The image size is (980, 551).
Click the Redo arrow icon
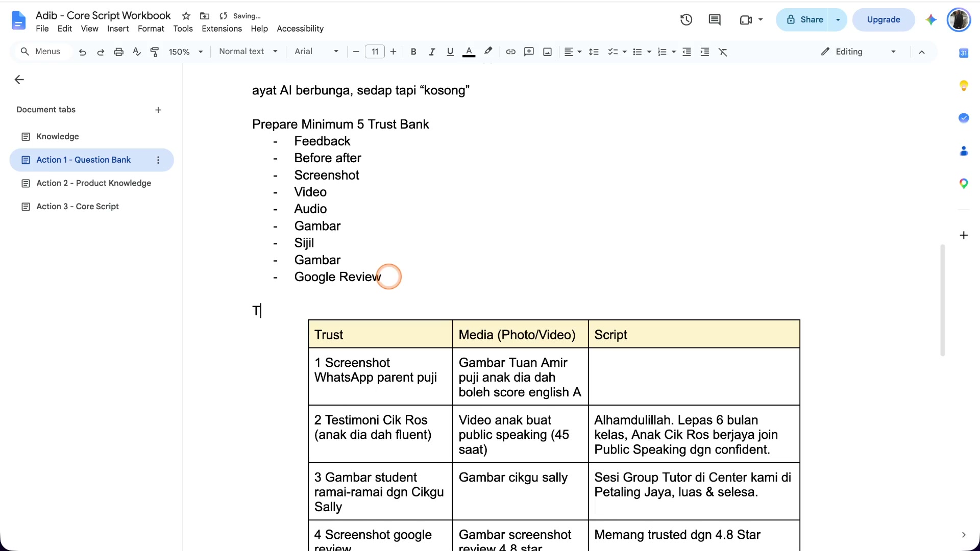point(101,52)
